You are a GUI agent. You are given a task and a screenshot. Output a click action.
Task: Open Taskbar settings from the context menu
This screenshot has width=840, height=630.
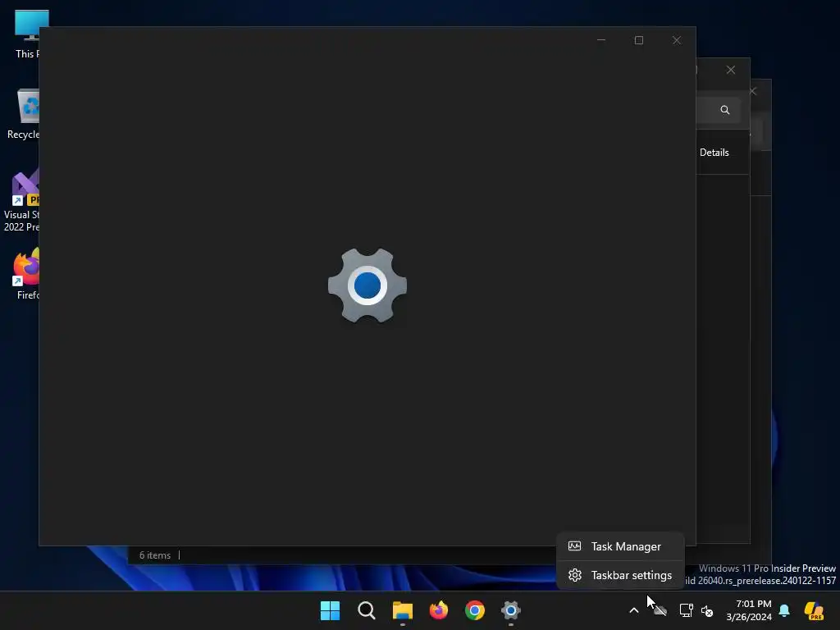point(620,575)
